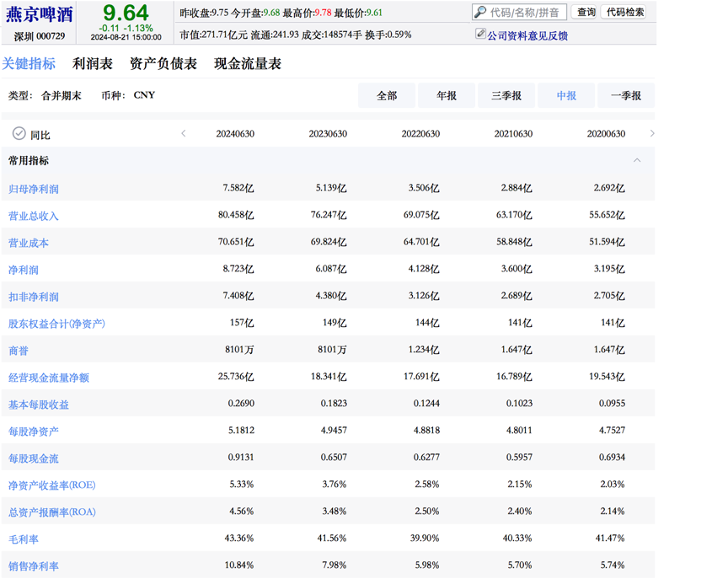Filter reports by 年报

[x=447, y=96]
